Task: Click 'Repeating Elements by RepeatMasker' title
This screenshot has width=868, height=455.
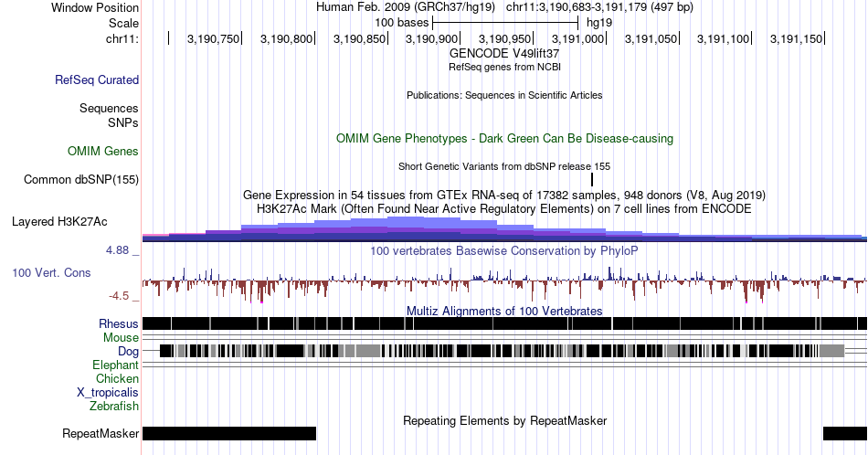Action: click(504, 420)
